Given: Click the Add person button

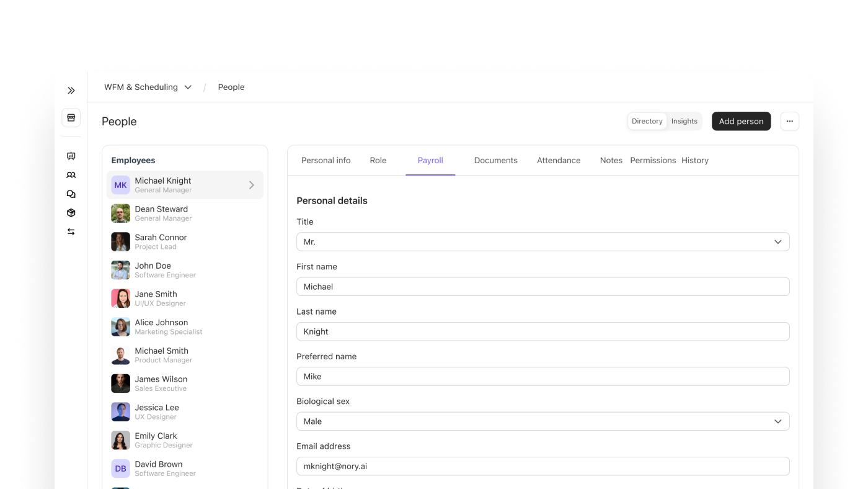Looking at the screenshot, I should coord(741,122).
